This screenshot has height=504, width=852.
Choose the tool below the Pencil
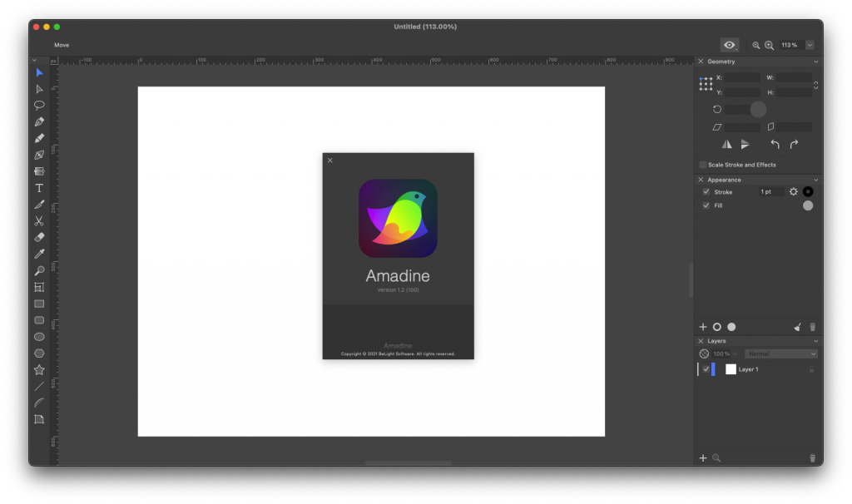(x=39, y=155)
